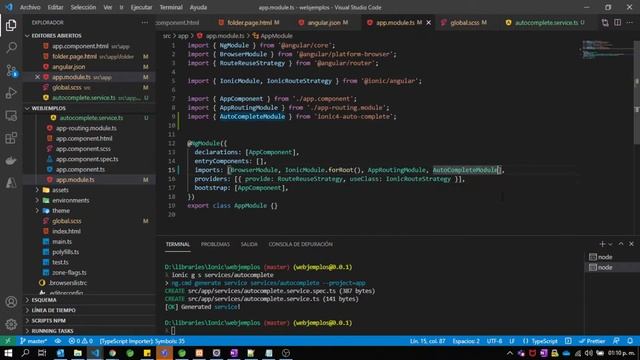
Task: Open the Windows Start menu
Action: 8,353
